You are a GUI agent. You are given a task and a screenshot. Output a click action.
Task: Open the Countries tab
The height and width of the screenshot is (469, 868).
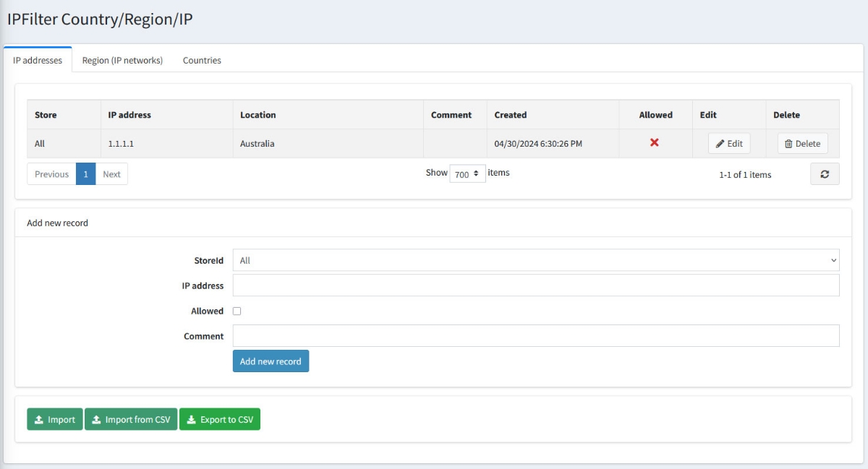click(202, 61)
